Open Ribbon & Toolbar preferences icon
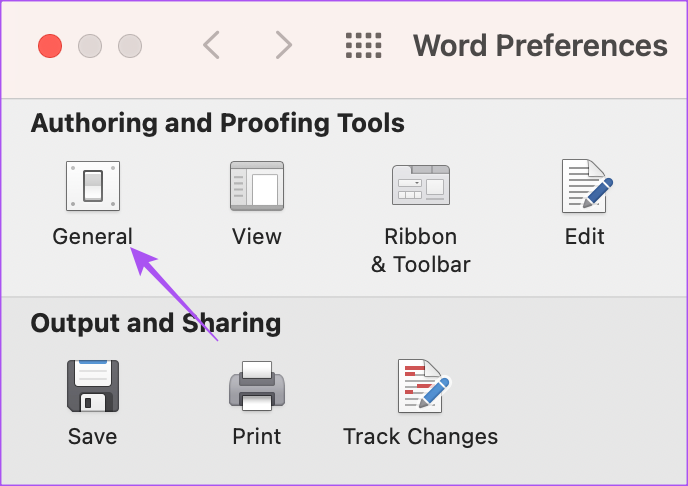This screenshot has width=688, height=486. point(421,185)
